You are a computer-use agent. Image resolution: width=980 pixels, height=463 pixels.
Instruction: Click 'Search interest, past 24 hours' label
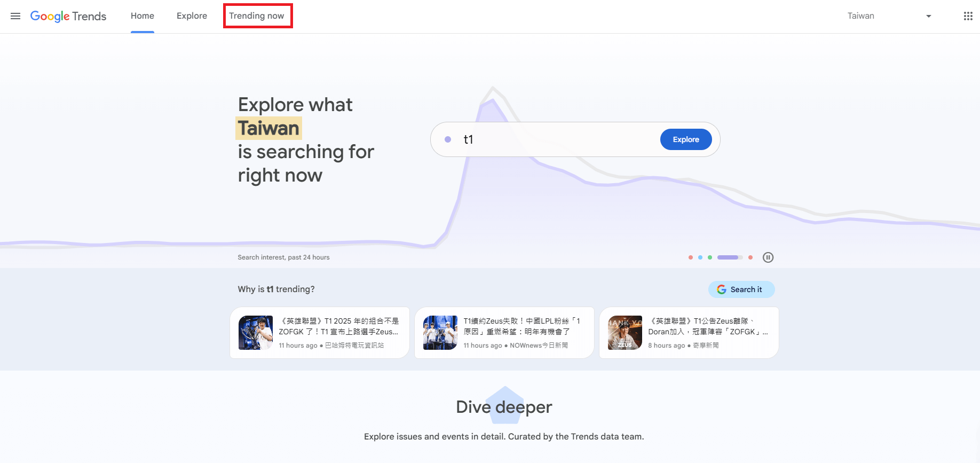coord(283,257)
